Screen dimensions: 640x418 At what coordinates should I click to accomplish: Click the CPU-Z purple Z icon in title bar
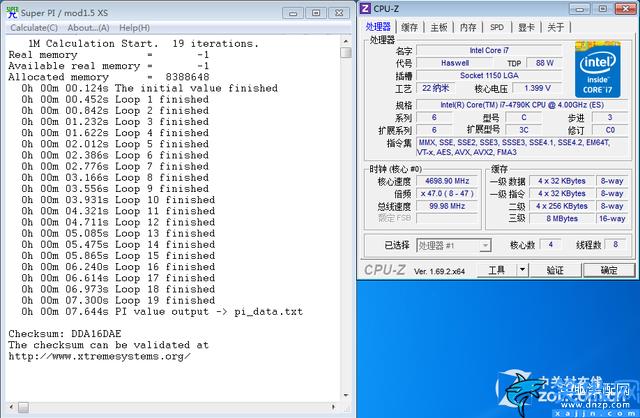point(365,8)
